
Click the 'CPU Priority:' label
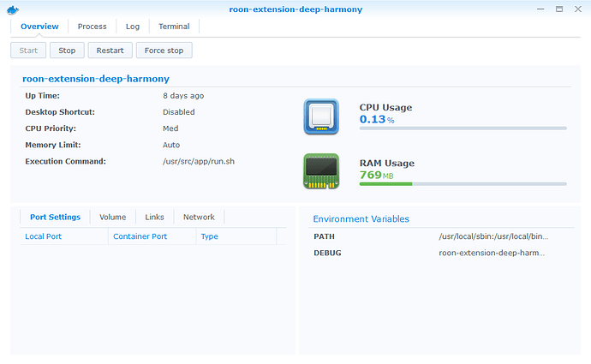(51, 128)
